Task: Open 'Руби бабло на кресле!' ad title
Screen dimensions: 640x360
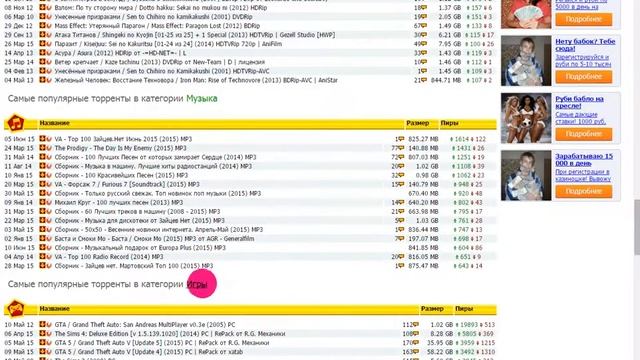Action: coord(579,102)
